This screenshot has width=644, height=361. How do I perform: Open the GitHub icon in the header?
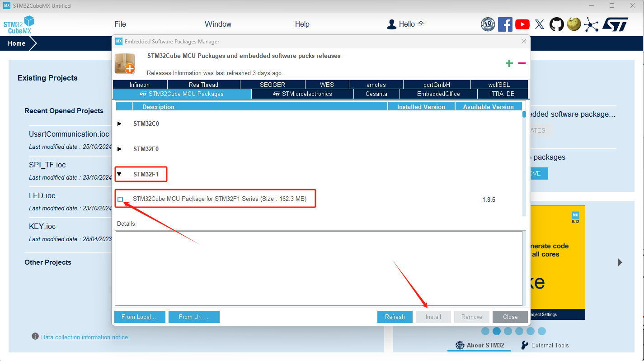point(557,24)
